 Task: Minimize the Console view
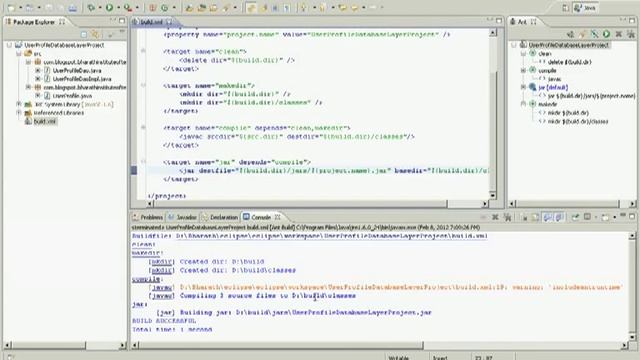pos(623,216)
